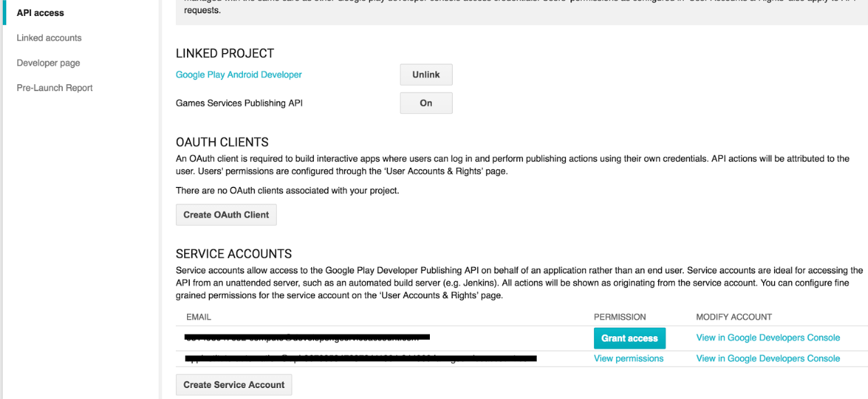This screenshot has width=868, height=399.
Task: Toggle Games Services Publishing API On button
Action: (x=426, y=103)
